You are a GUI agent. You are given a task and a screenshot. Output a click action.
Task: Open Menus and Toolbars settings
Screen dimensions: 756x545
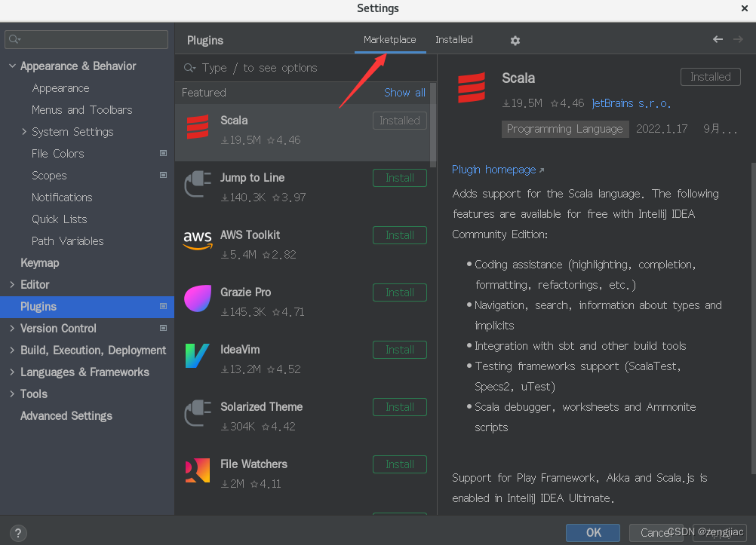82,110
